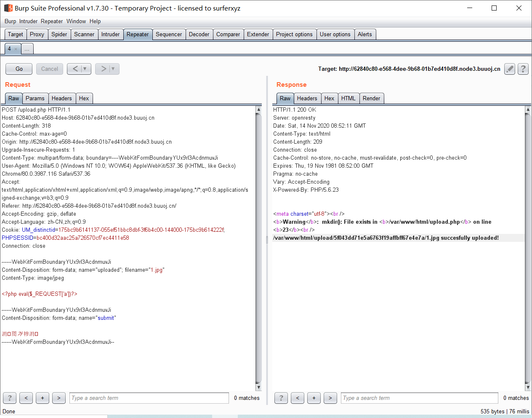Add a new Repeater tab with the ... button
The height and width of the screenshot is (418, 532).
click(x=27, y=49)
